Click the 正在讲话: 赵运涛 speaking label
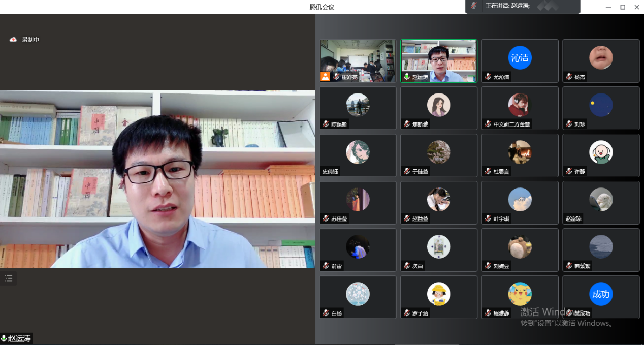Image resolution: width=644 pixels, height=345 pixels. tap(507, 6)
